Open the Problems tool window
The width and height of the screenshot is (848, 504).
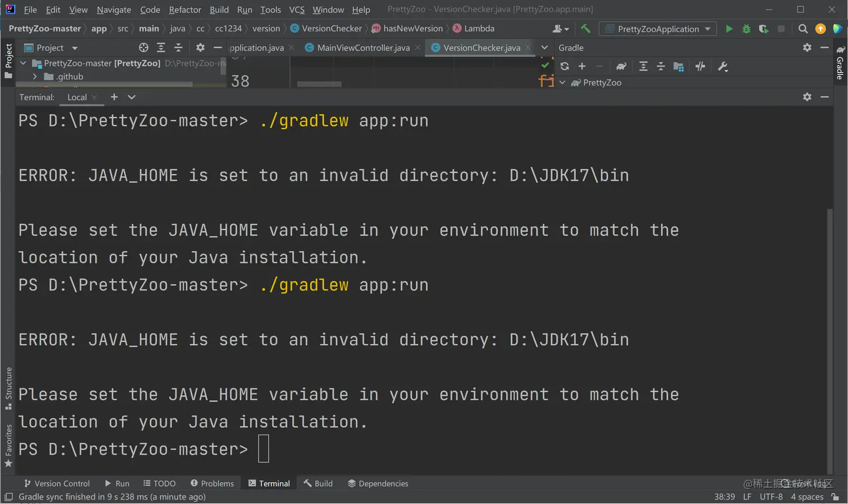[212, 483]
